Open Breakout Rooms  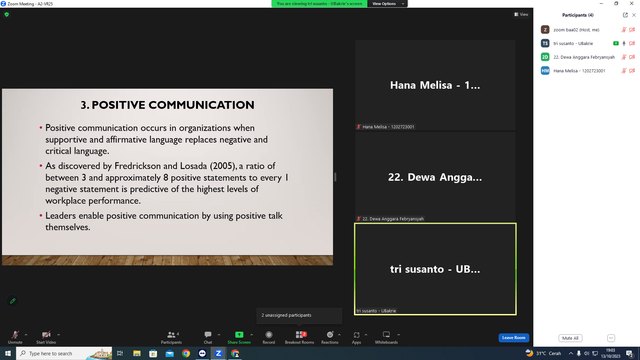point(299,337)
